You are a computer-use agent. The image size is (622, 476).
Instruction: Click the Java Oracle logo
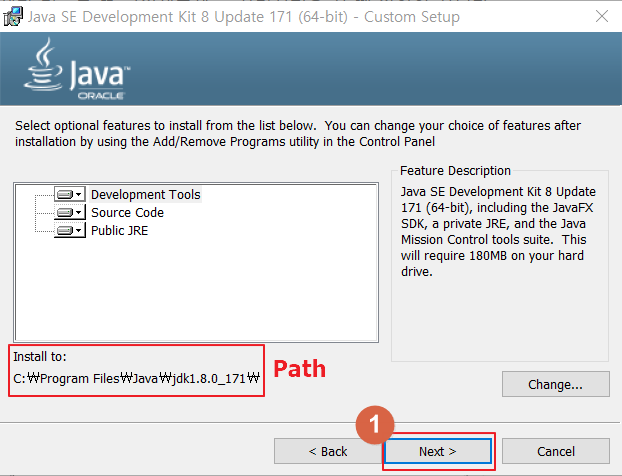point(77,69)
